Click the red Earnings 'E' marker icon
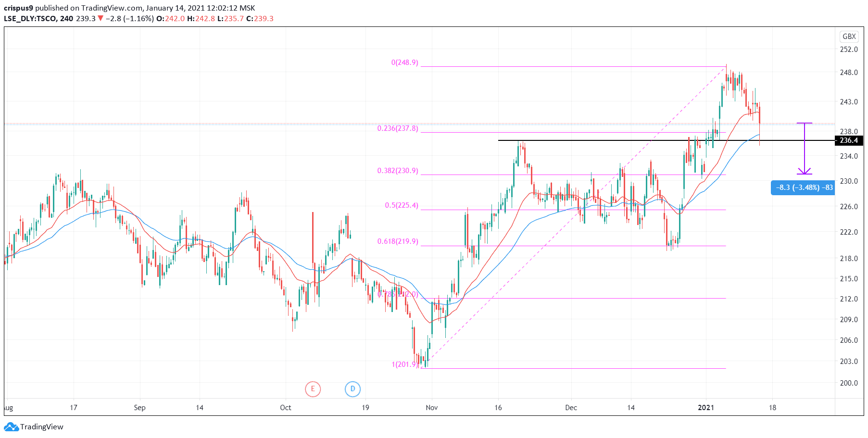Viewport: 868px width, 438px height. click(313, 389)
